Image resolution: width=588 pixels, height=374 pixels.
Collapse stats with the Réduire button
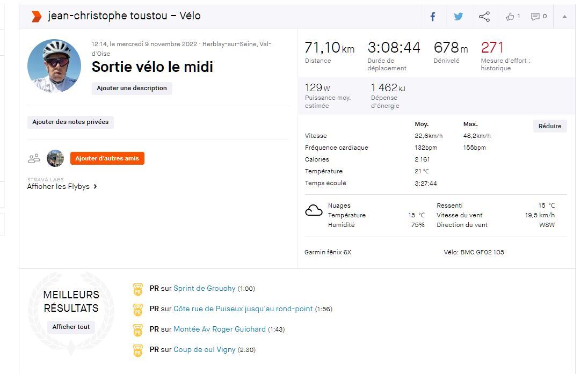click(x=550, y=126)
